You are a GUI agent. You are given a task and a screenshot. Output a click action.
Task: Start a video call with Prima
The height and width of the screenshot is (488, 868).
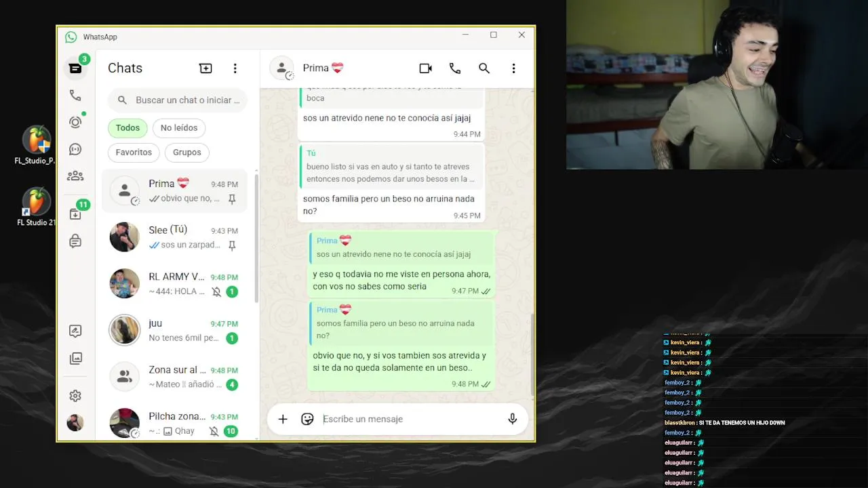click(x=426, y=68)
